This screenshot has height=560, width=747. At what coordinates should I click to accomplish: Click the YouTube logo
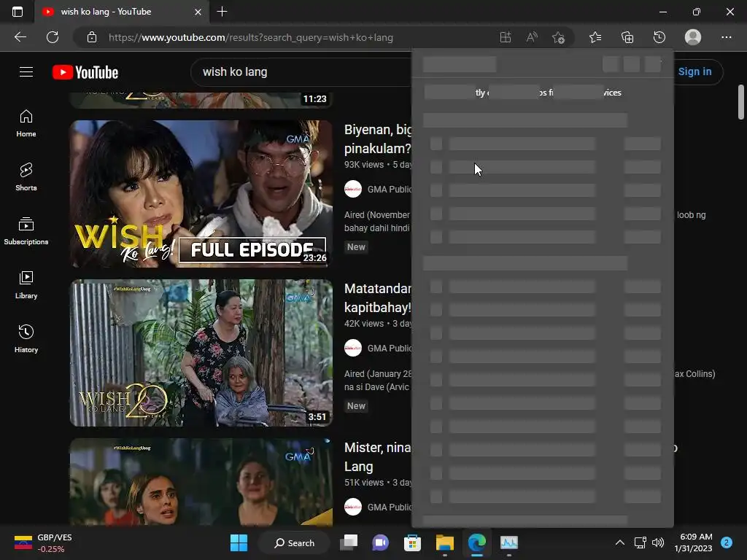coord(85,72)
